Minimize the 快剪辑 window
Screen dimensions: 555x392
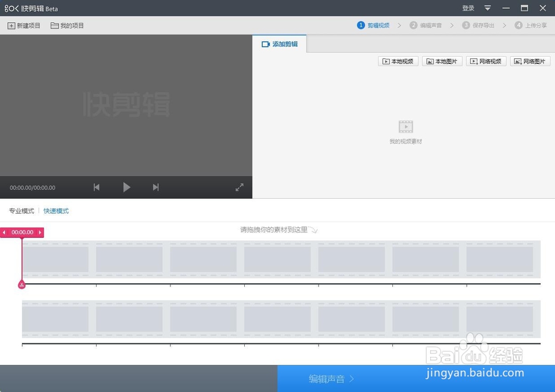point(506,8)
